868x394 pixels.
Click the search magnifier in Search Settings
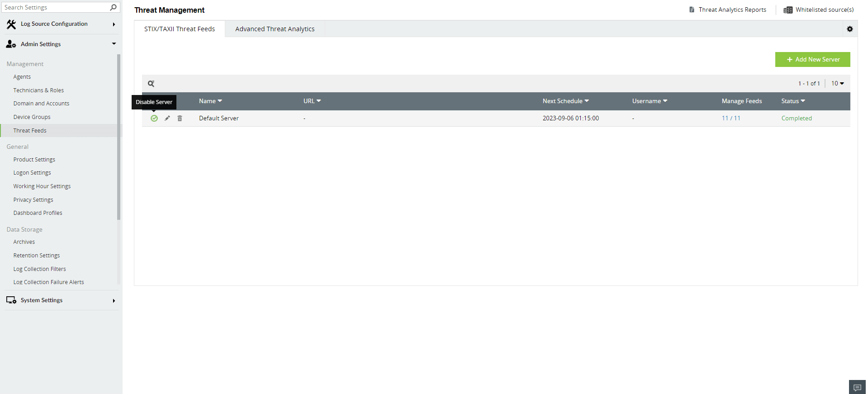point(113,7)
